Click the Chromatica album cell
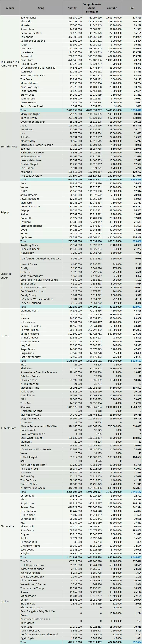Image resolution: width=142 pixels, height=644 pixels. click(x=10, y=526)
